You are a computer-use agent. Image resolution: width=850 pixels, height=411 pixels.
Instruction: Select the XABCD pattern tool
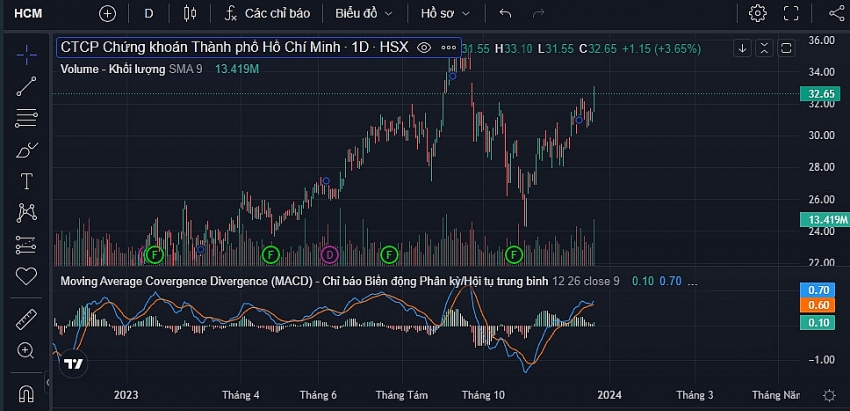[26, 213]
